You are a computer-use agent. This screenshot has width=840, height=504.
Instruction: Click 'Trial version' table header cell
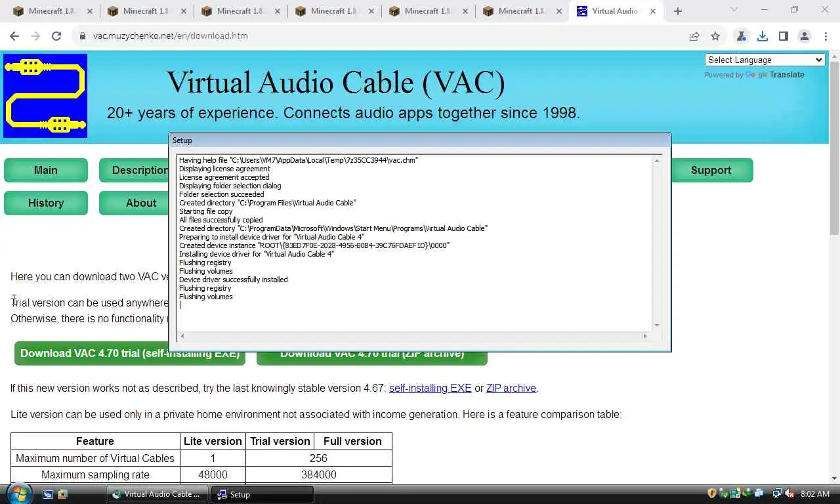tap(280, 441)
